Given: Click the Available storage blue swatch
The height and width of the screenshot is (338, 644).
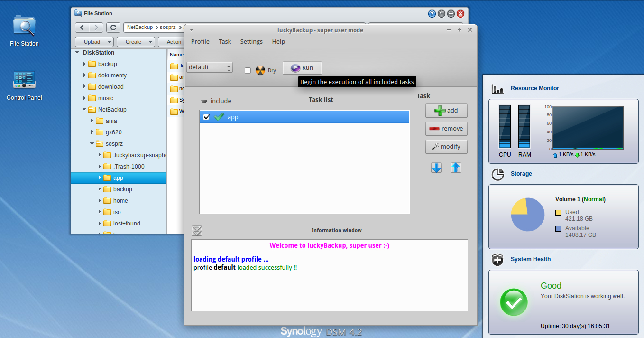Looking at the screenshot, I should (558, 229).
